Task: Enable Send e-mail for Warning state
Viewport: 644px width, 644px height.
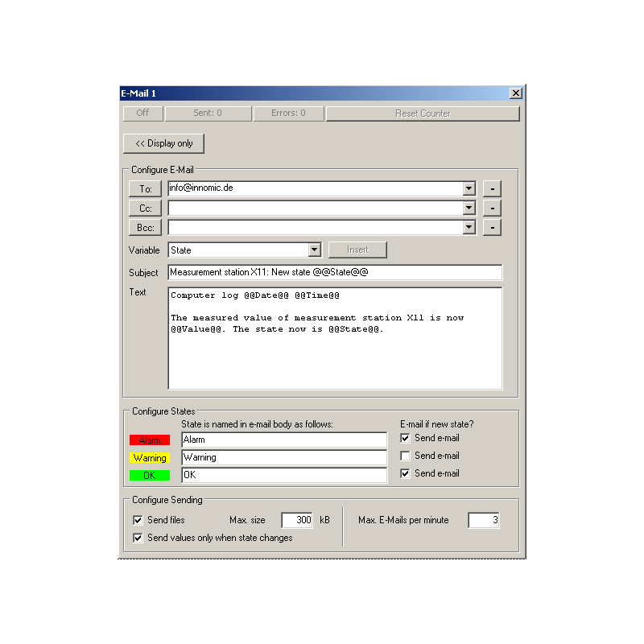Action: pos(407,456)
